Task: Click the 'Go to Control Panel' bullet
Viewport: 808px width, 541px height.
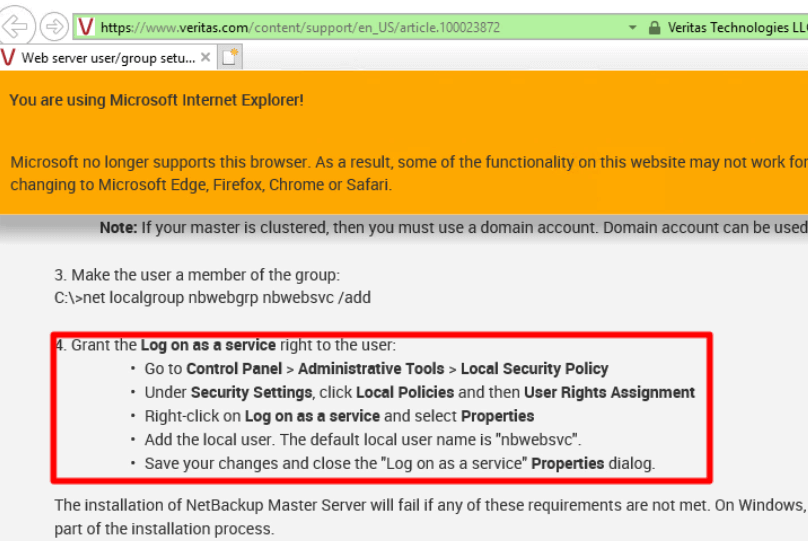Action: click(x=376, y=368)
